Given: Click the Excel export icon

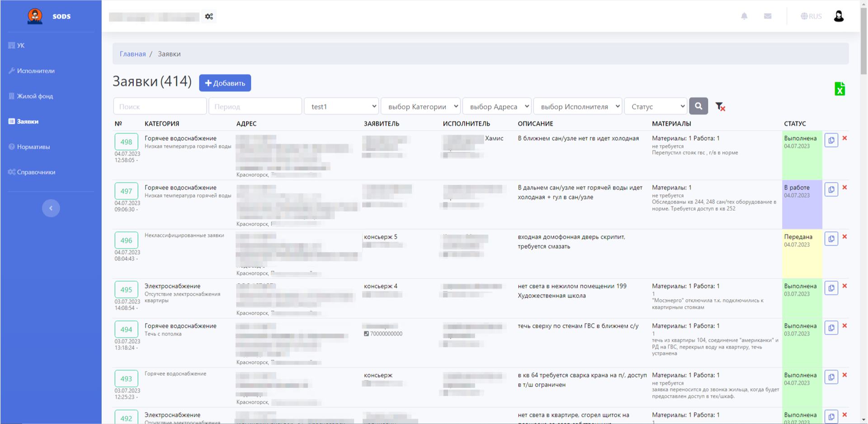Looking at the screenshot, I should click(840, 89).
